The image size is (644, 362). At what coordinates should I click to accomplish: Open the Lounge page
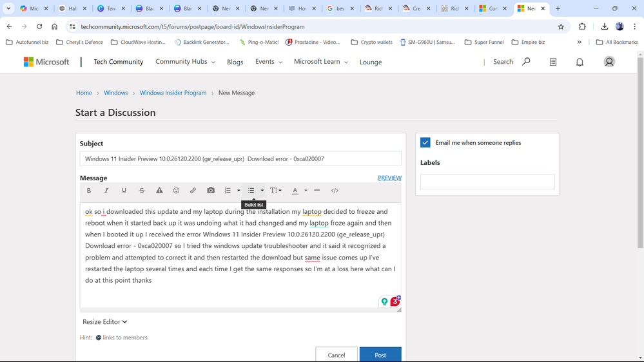(371, 62)
